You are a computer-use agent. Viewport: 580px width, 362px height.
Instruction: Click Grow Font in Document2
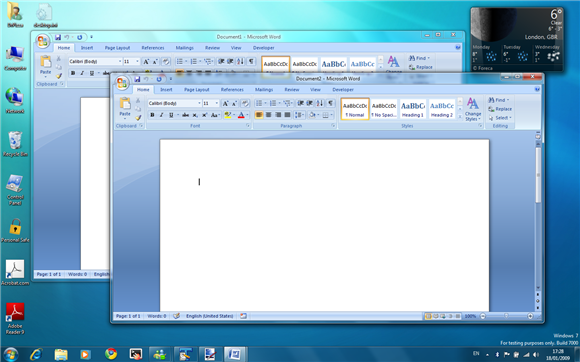[225, 104]
